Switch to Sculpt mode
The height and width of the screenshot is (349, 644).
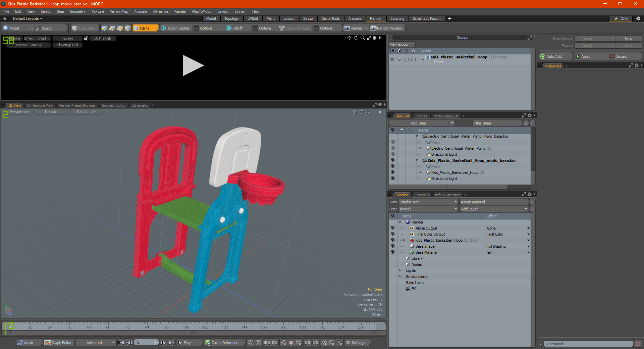click(50, 28)
